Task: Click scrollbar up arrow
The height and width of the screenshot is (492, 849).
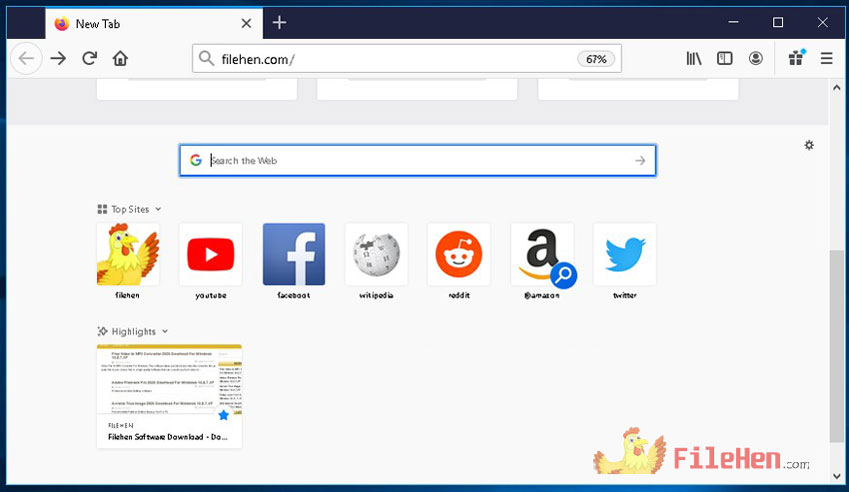Action: 837,87
